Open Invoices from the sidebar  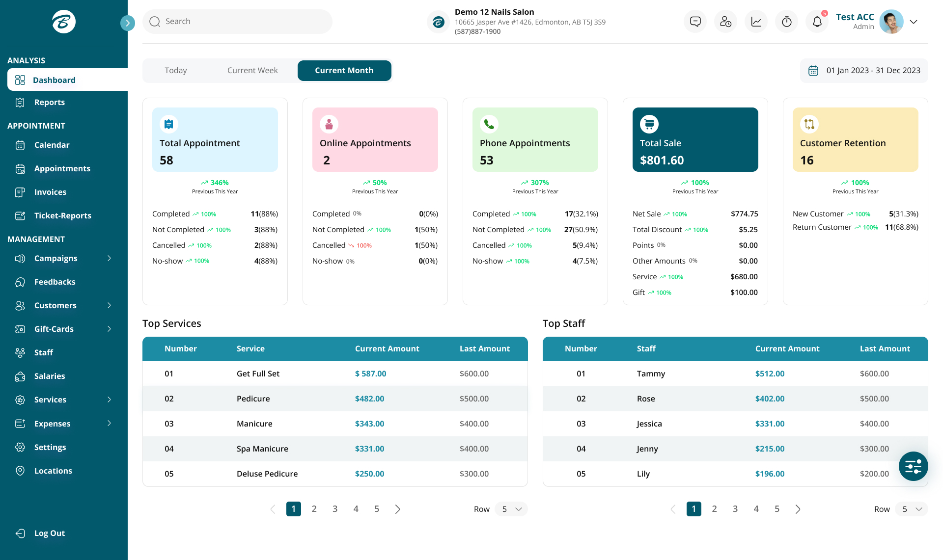[x=50, y=192]
